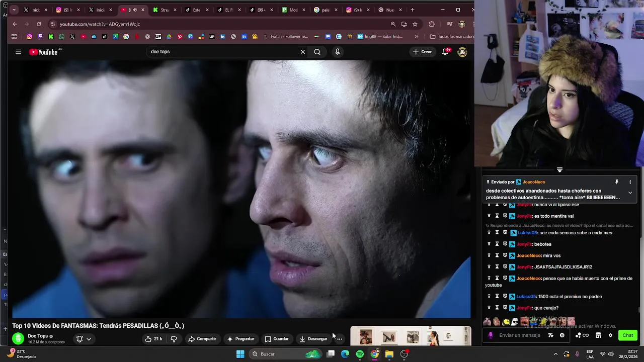The image size is (644, 362).
Task: Open channel points store icon in chat
Action: [x=598, y=335]
